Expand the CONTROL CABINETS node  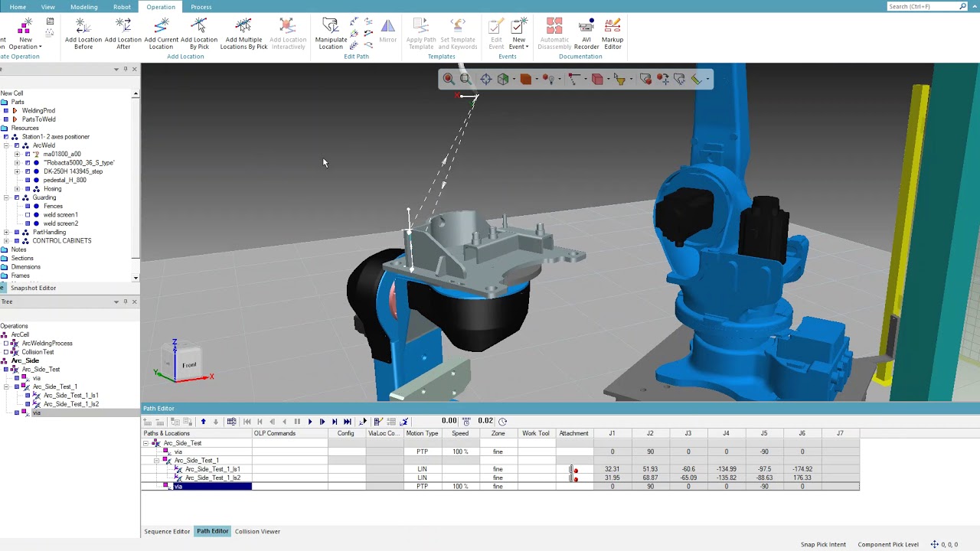[6, 241]
